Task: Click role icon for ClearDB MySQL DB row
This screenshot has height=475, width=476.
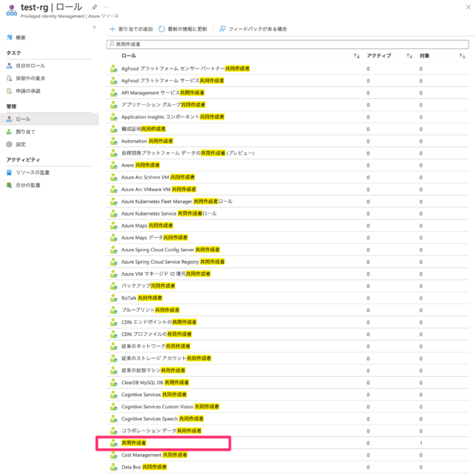Action: tap(114, 383)
